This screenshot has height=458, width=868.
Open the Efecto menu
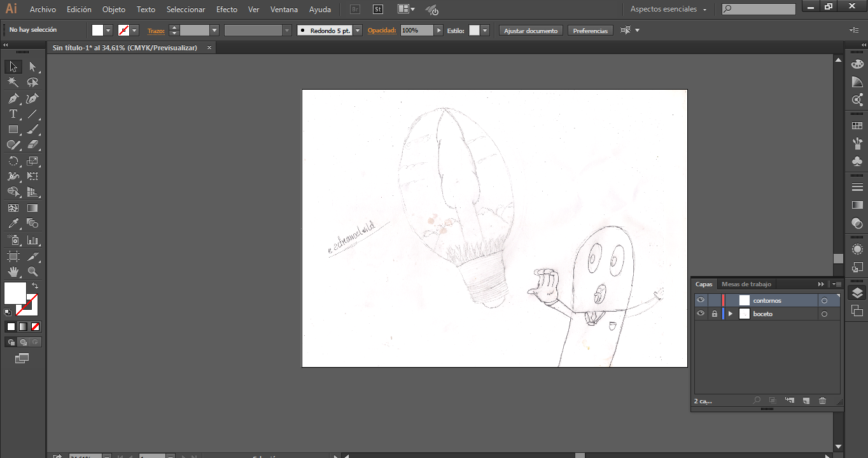(x=227, y=10)
